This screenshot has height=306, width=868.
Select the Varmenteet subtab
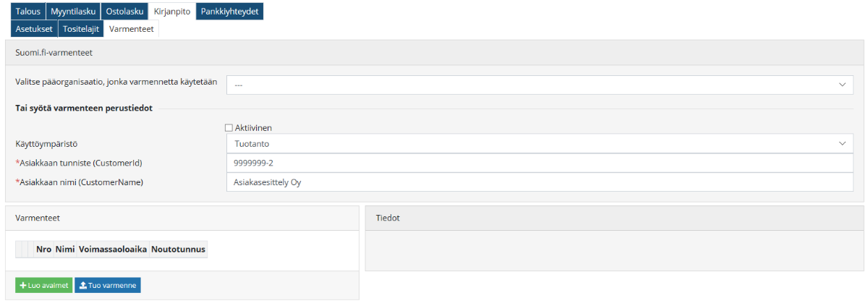[x=131, y=29]
